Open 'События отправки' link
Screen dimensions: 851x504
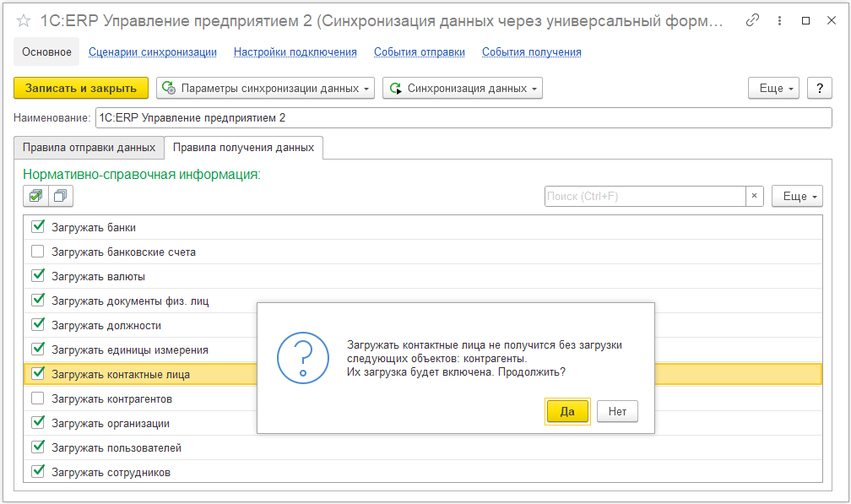click(x=420, y=52)
